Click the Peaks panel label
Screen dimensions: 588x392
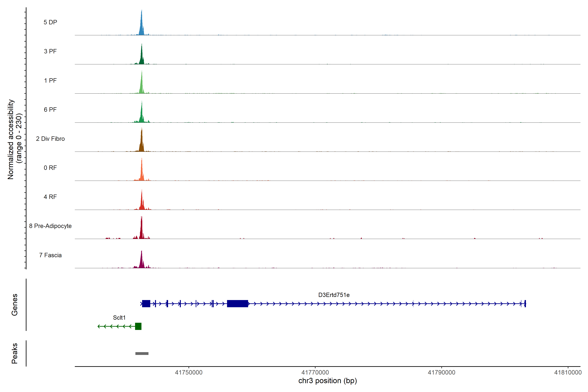click(x=15, y=353)
